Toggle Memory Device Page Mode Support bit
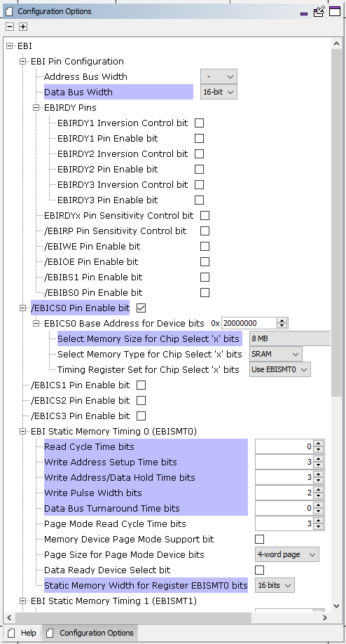Viewport: 346px width, 644px height. point(259,540)
